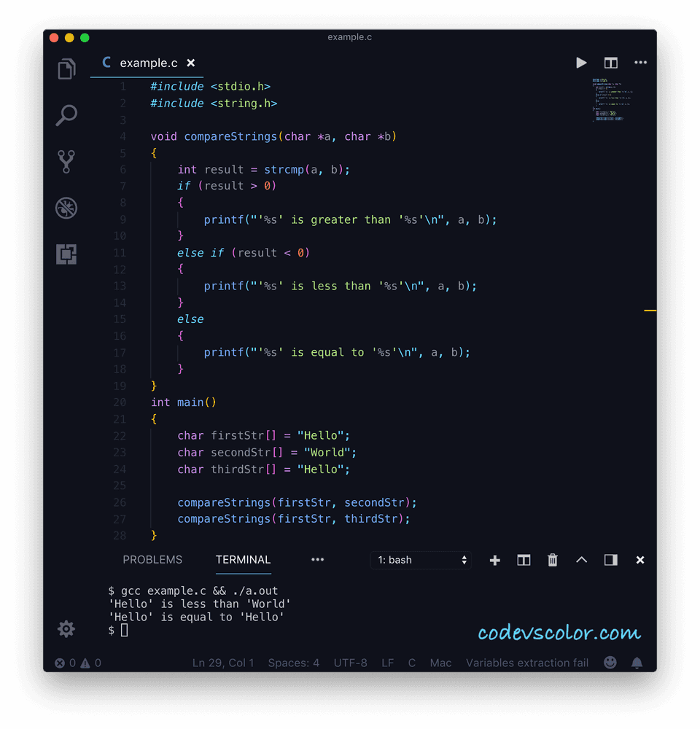Send feedback using the smiley icon
This screenshot has width=700, height=729.
(x=610, y=663)
